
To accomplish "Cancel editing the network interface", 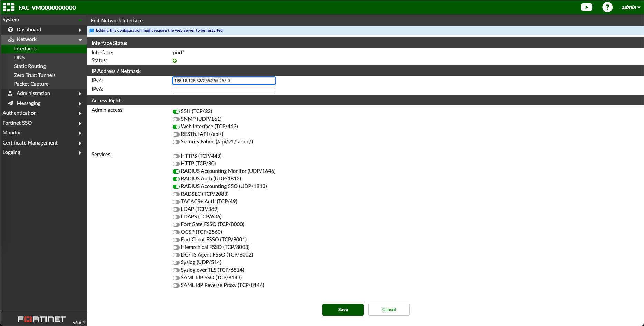I will (x=389, y=310).
